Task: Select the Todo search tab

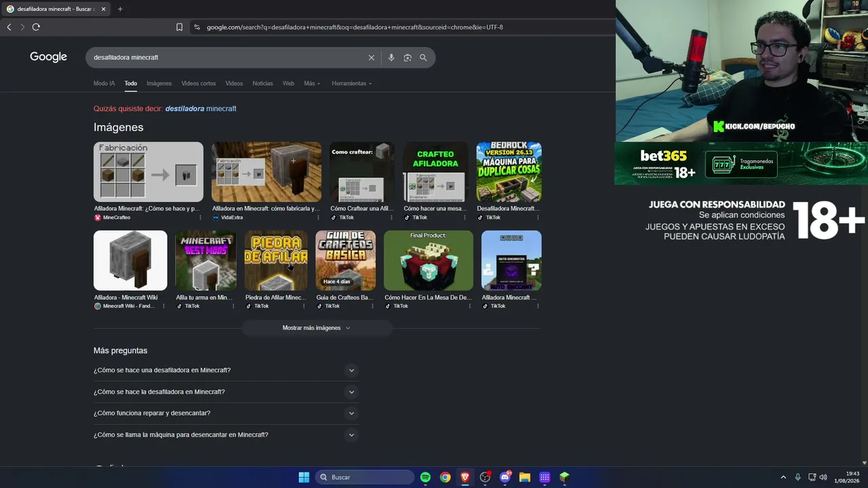Action: 130,83
